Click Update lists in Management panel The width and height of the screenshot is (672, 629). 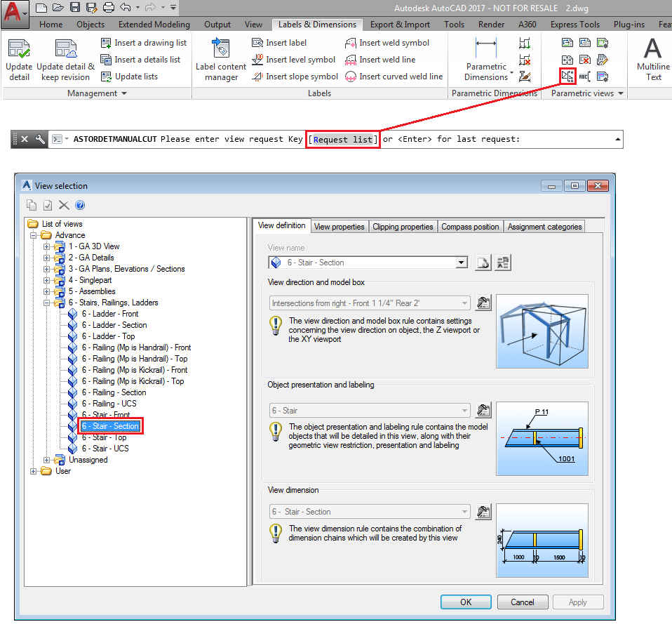pos(130,77)
